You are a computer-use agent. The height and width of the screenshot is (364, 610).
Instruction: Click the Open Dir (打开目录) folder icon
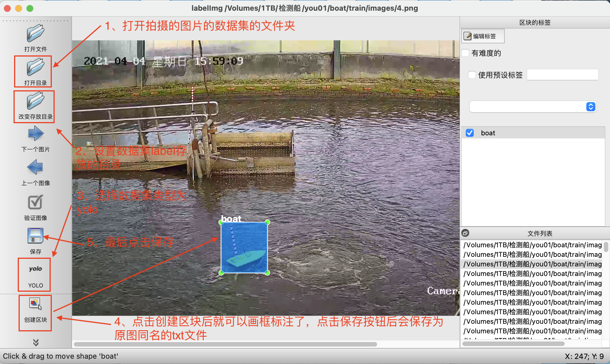click(35, 68)
